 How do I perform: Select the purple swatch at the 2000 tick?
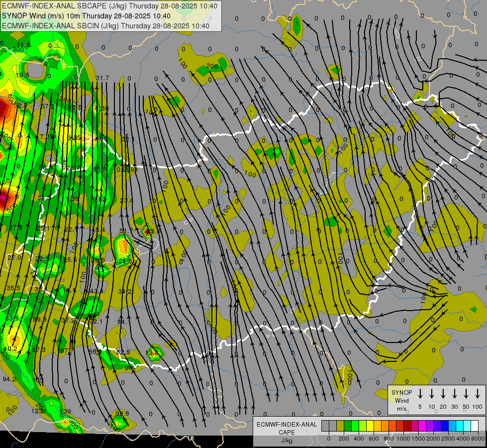(429, 426)
